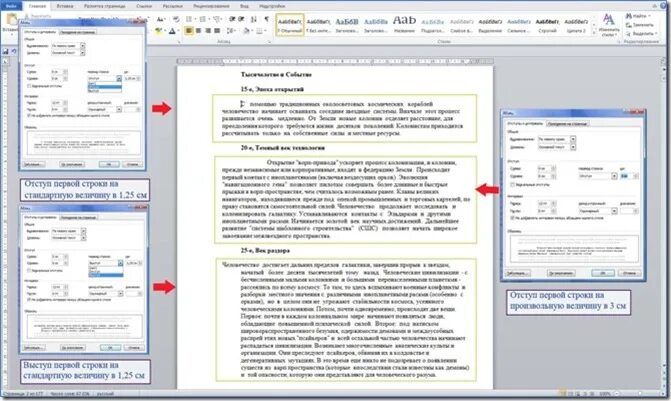This screenshot has width=671, height=401.
Task: Expand the Styles gallery More arrow
Action: [593, 33]
